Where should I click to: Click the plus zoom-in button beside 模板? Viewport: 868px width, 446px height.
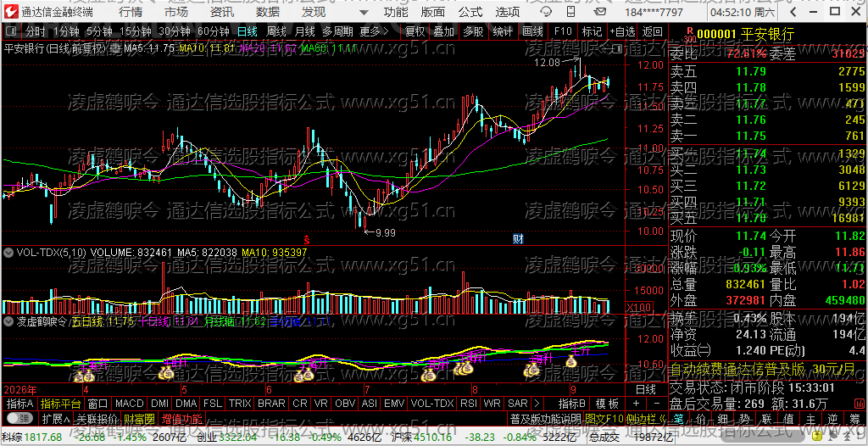(636, 403)
